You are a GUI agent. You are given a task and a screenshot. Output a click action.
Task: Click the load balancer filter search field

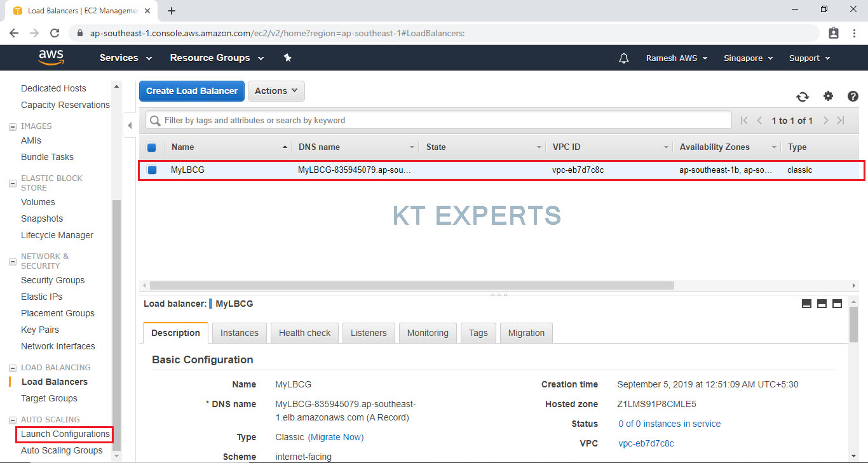coord(438,120)
